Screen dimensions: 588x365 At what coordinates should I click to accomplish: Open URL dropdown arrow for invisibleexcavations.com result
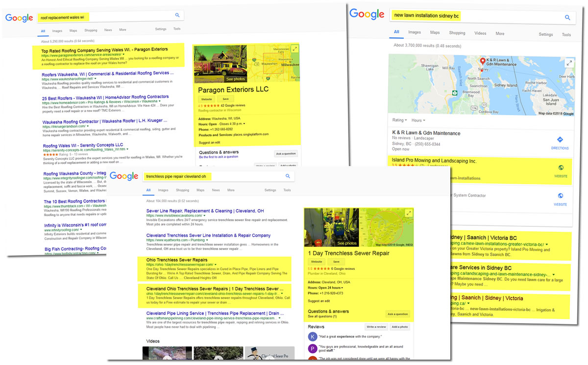tap(205, 216)
